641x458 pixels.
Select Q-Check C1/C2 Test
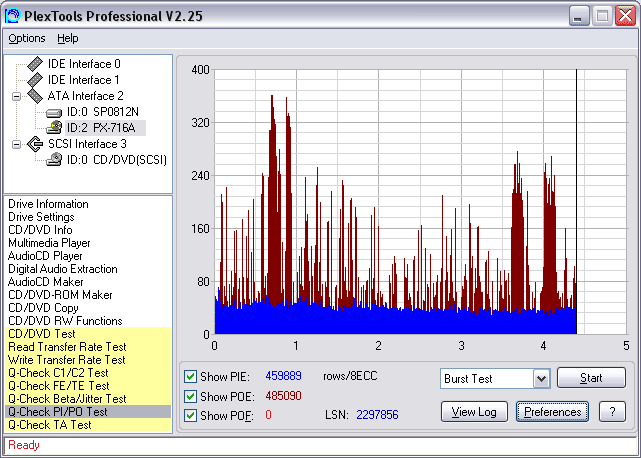[x=88, y=373]
